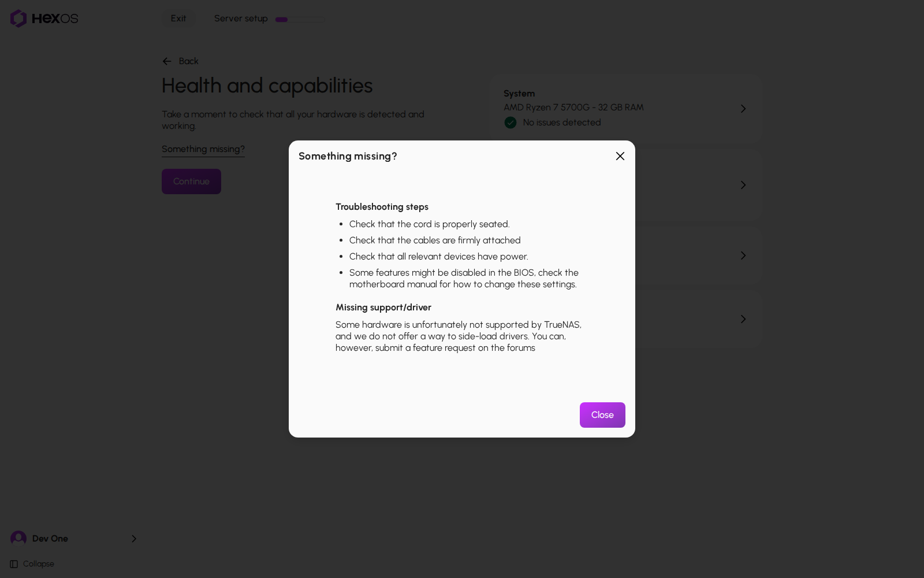Close the Something missing dialog with X
The height and width of the screenshot is (578, 924).
pos(620,156)
